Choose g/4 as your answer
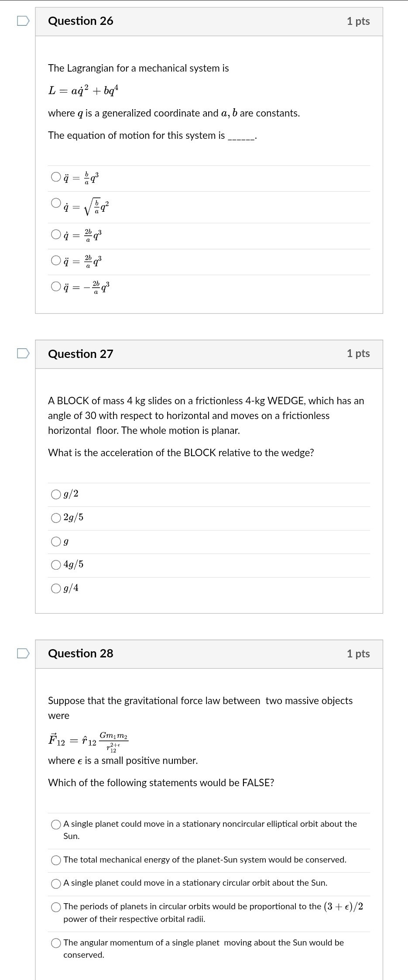The height and width of the screenshot is (980, 408). pyautogui.click(x=55, y=588)
